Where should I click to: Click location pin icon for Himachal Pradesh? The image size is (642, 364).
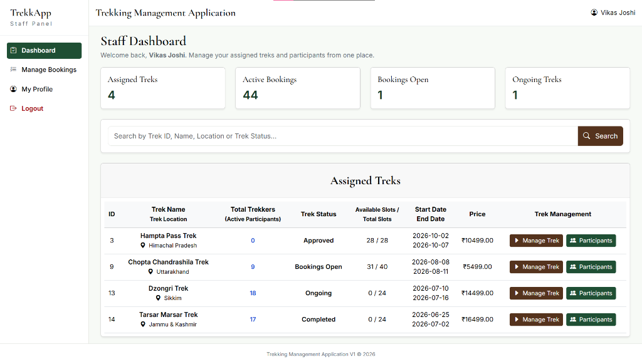click(143, 246)
